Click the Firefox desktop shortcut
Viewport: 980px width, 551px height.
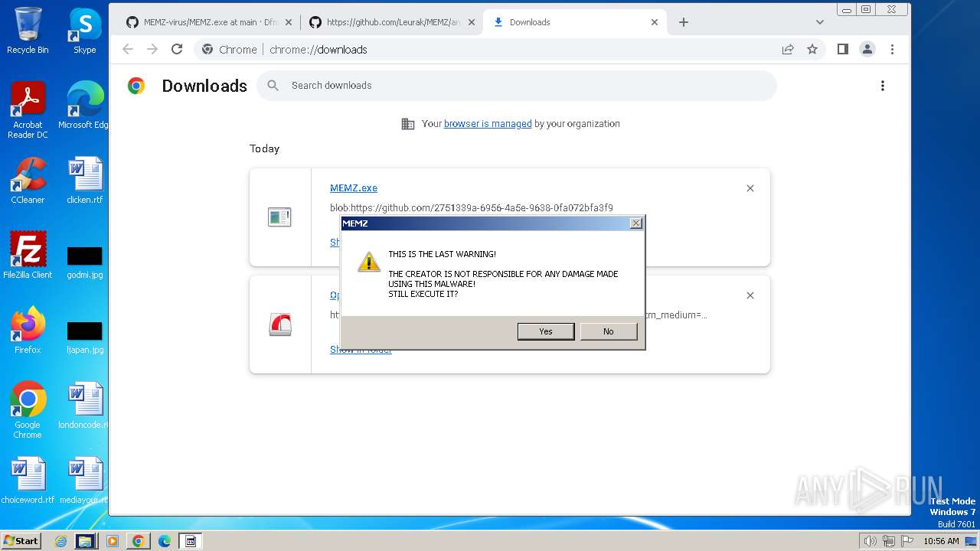[28, 331]
